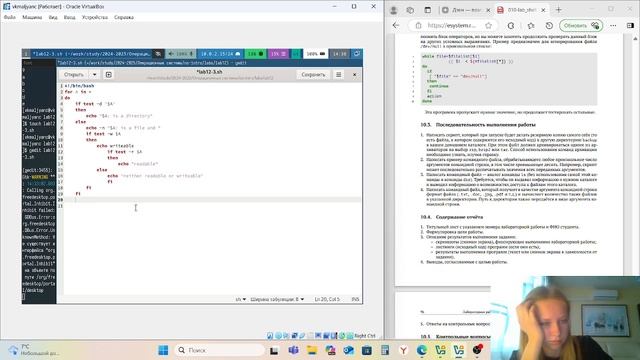
Task: Click heading 10.3 in the PDF
Action: click(x=478, y=125)
